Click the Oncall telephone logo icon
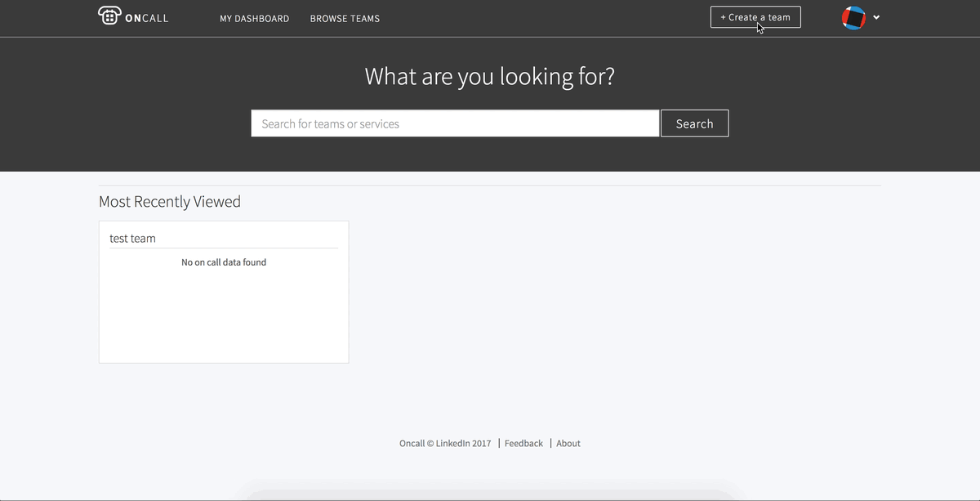Screen dimensions: 980x501 pos(109,16)
